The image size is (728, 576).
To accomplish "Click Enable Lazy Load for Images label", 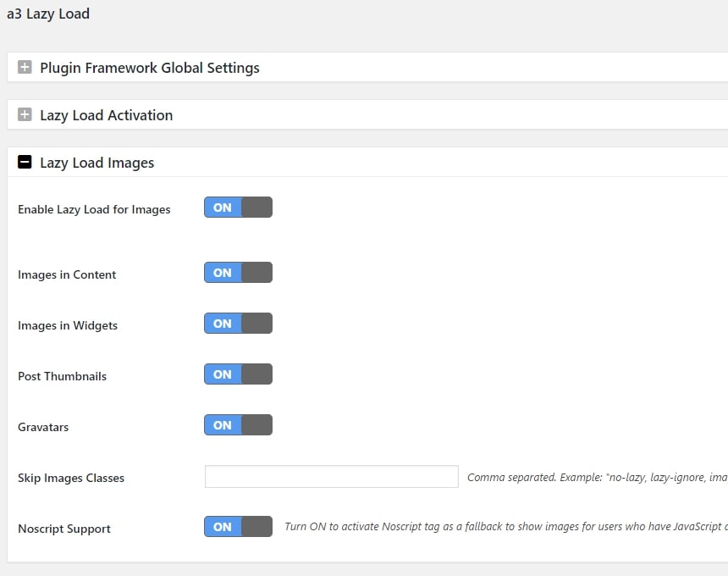I will coord(94,209).
